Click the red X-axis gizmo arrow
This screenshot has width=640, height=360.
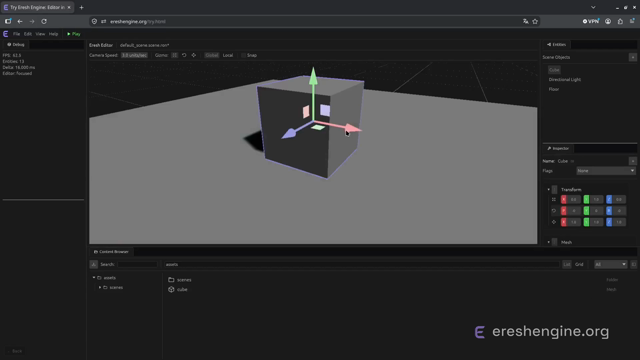coord(352,129)
